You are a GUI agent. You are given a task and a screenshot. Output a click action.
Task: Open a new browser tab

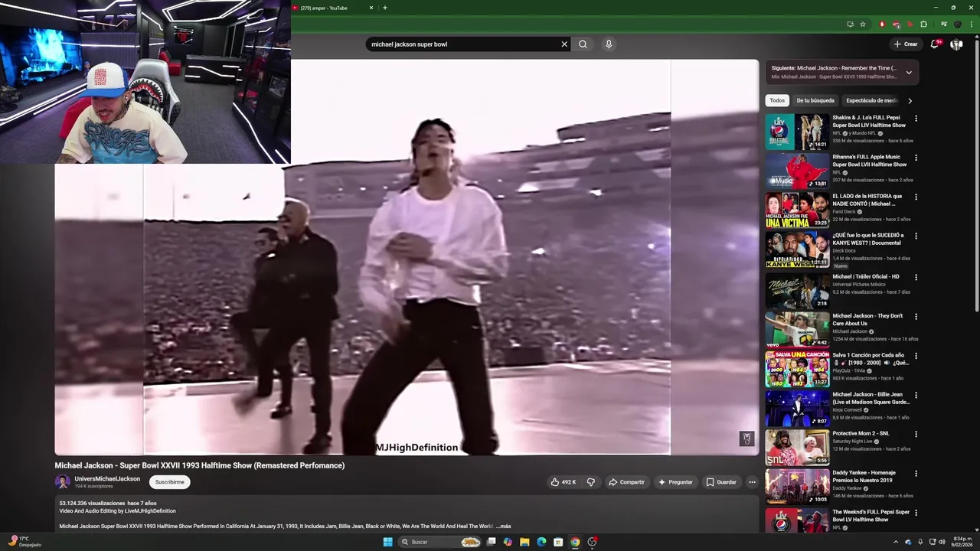pyautogui.click(x=385, y=8)
